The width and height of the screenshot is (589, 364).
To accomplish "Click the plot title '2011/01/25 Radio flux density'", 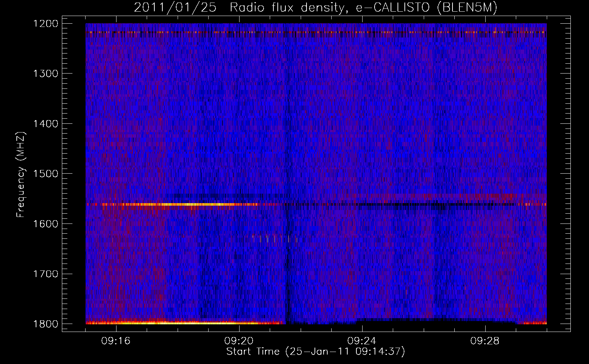I will pyautogui.click(x=316, y=7).
